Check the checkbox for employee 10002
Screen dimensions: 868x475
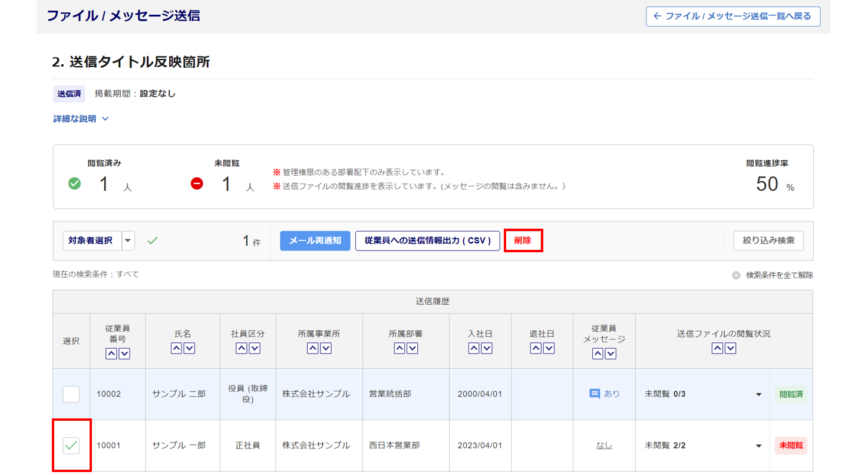[x=71, y=394]
